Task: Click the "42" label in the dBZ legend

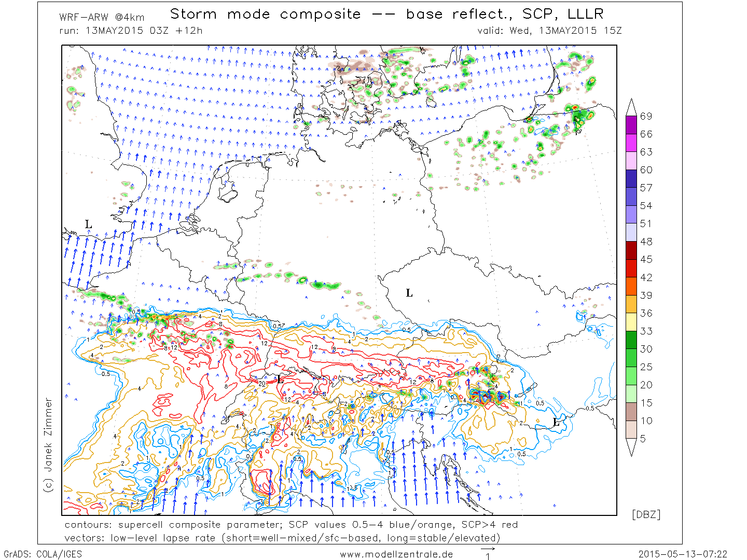Action: [x=646, y=277]
